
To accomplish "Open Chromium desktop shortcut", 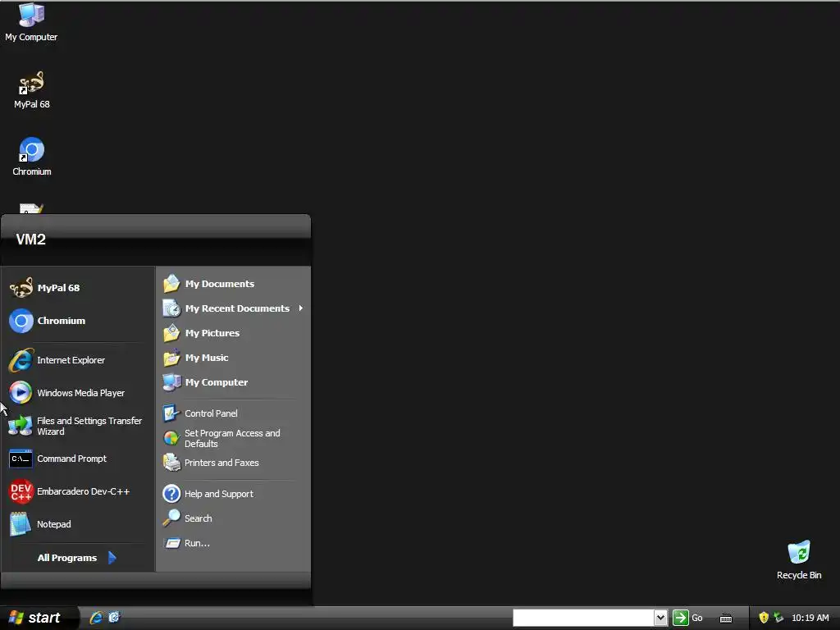I will tap(32, 157).
